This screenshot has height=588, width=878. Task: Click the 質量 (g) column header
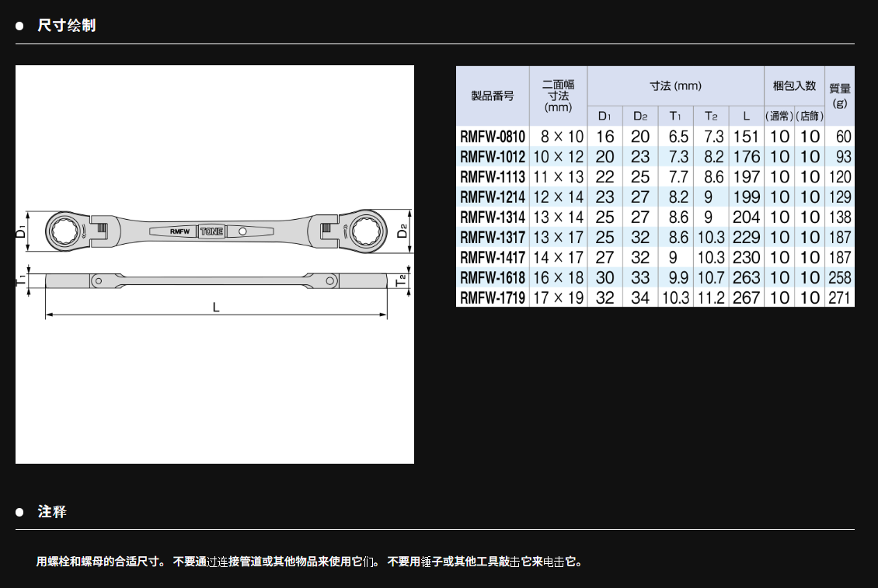[839, 96]
